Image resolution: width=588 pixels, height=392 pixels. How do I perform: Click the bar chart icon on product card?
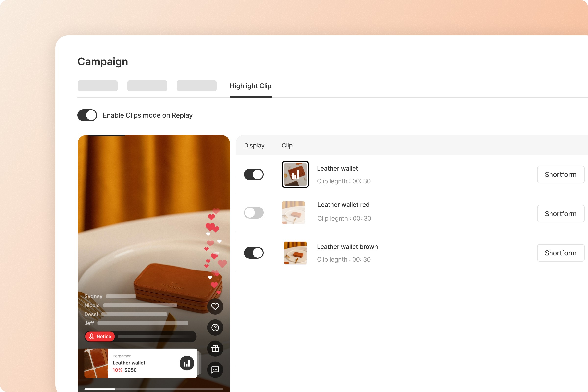coord(186,363)
